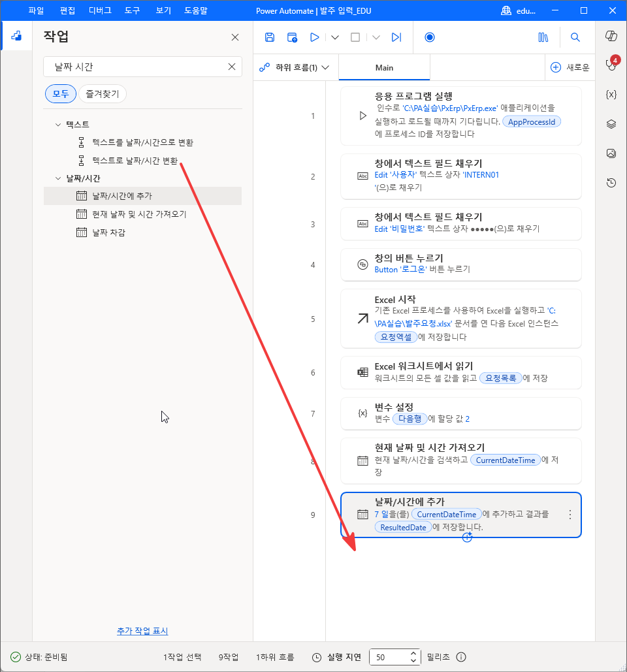The width and height of the screenshot is (627, 672).
Task: Run the flow with the play button
Action: point(315,37)
